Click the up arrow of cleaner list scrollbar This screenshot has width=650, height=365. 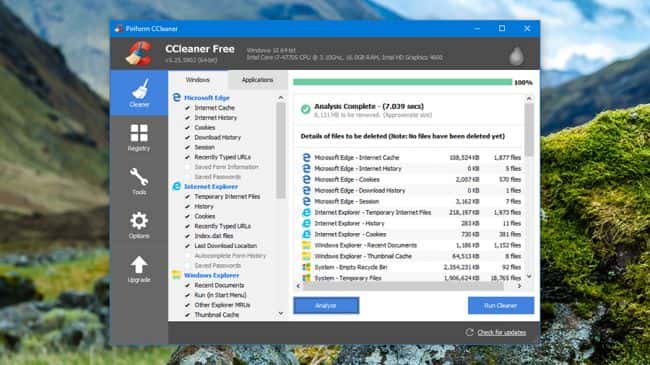(281, 97)
